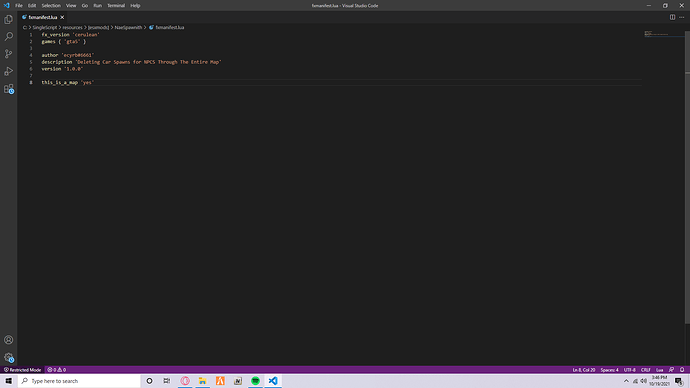Open the Manage gear icon
The width and height of the screenshot is (690, 388).
pyautogui.click(x=8, y=358)
